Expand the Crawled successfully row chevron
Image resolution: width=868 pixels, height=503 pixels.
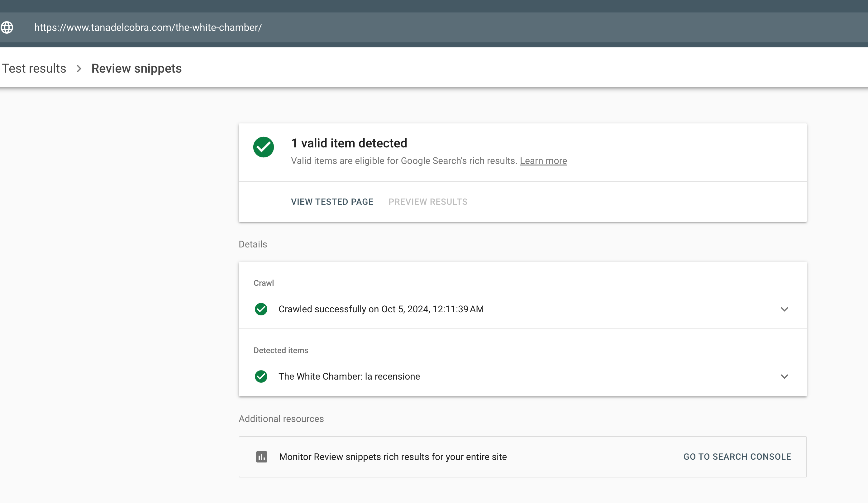[x=784, y=309]
